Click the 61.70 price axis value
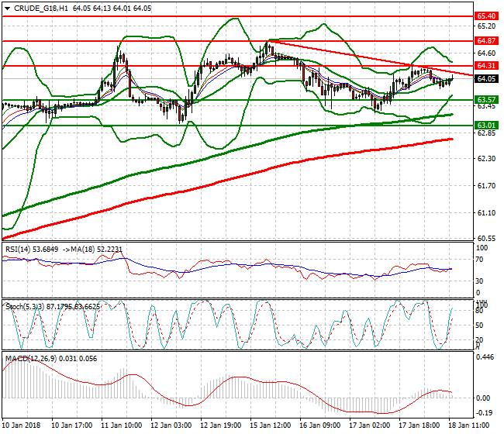The height and width of the screenshot is (434, 504). [x=486, y=186]
